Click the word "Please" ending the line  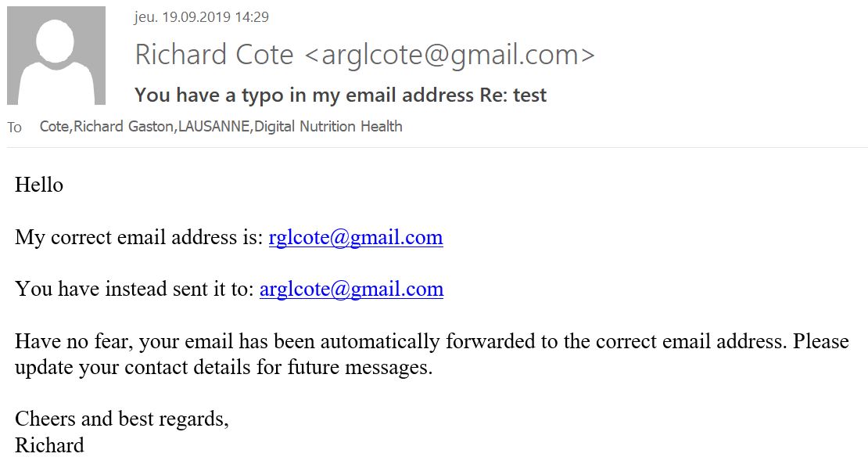(821, 341)
